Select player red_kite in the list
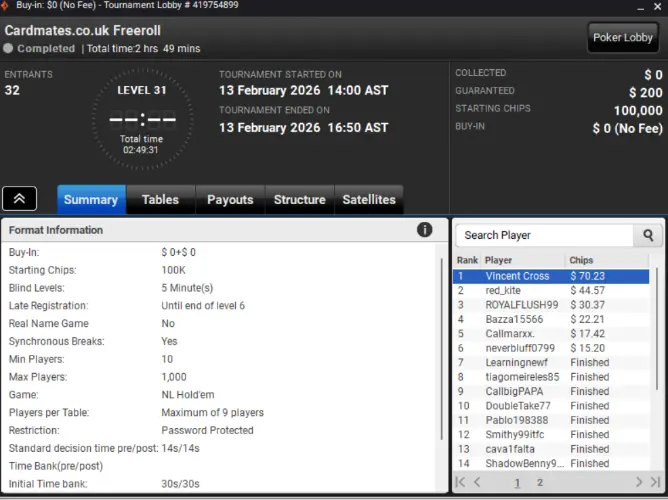Image resolution: width=668 pixels, height=500 pixels. (x=550, y=290)
